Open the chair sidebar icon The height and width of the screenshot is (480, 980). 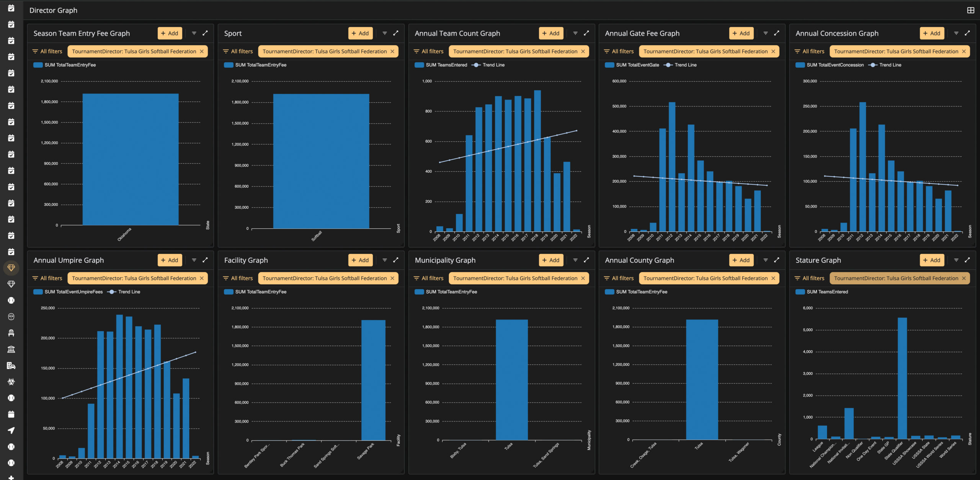tap(11, 333)
